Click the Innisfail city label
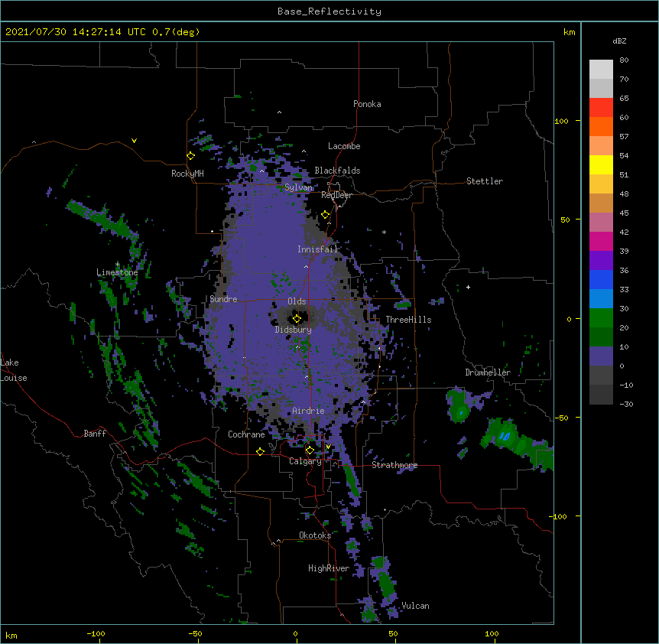659x644 pixels. tap(317, 249)
